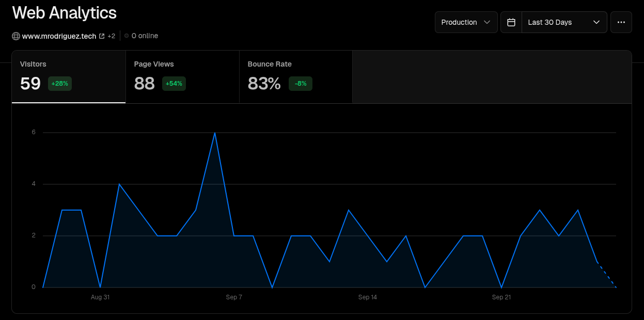Open the Production environment dropdown

click(466, 22)
